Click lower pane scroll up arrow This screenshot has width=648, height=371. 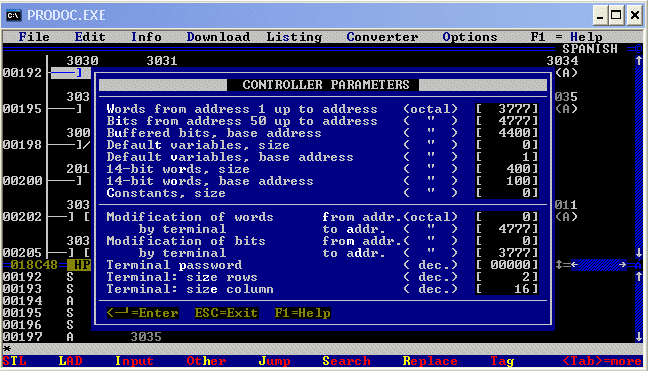click(x=638, y=276)
